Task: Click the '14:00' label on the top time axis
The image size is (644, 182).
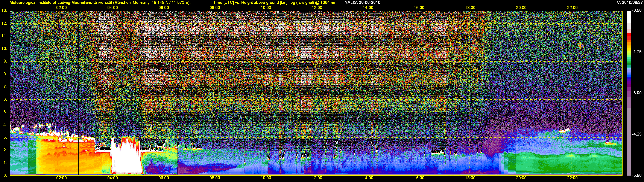Action: pyautogui.click(x=368, y=7)
